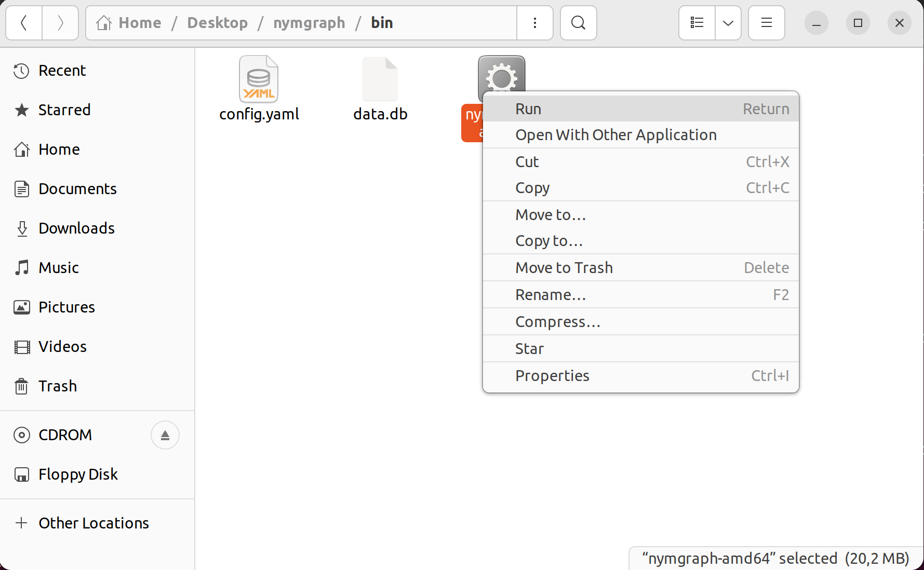
Task: Open Trash from the sidebar
Action: tap(58, 386)
